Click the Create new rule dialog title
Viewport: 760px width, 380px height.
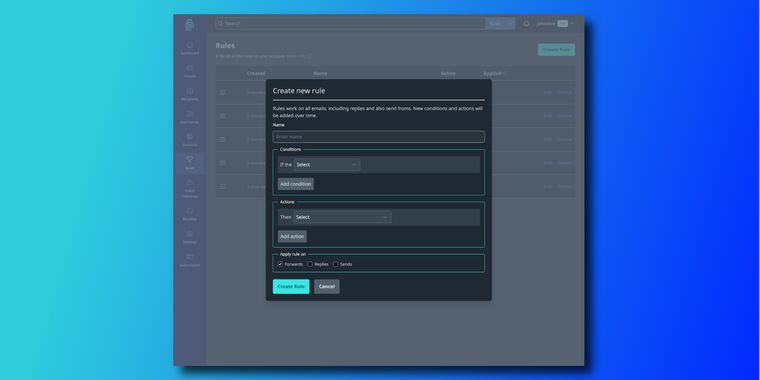pos(299,91)
